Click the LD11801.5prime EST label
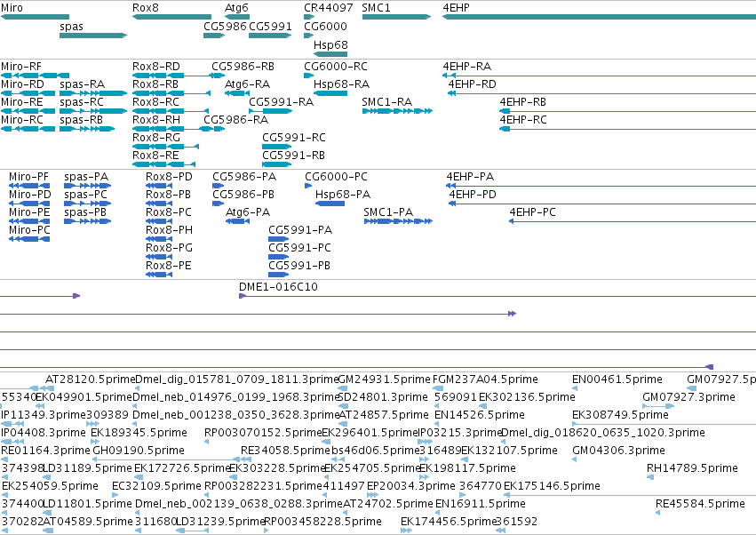 pos(88,504)
